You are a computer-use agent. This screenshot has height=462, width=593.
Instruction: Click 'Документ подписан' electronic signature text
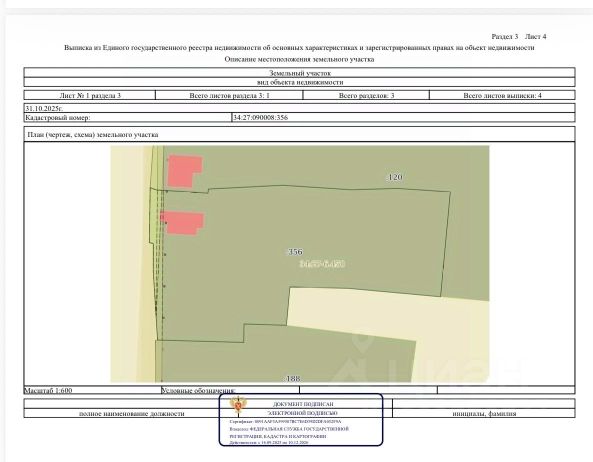303,404
